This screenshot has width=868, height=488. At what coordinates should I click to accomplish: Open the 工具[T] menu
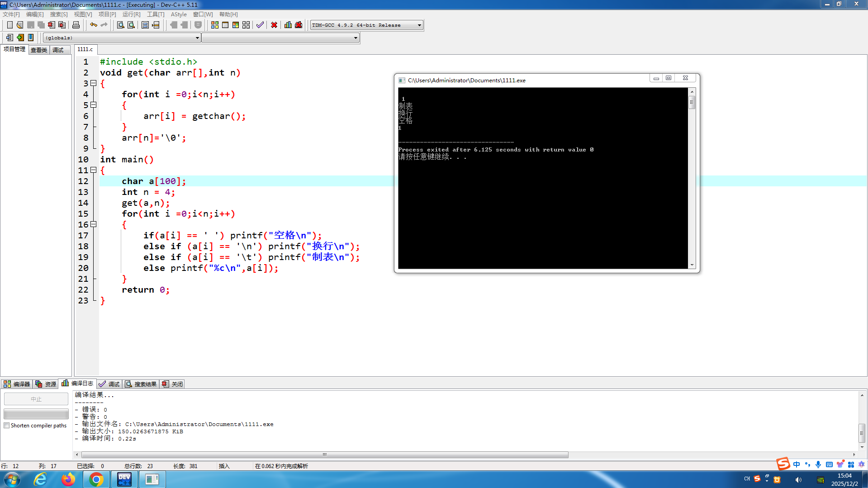point(156,14)
